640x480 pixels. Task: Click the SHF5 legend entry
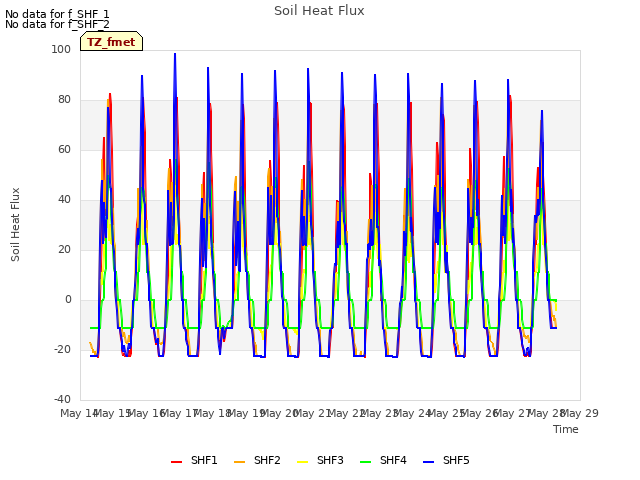[x=446, y=460]
